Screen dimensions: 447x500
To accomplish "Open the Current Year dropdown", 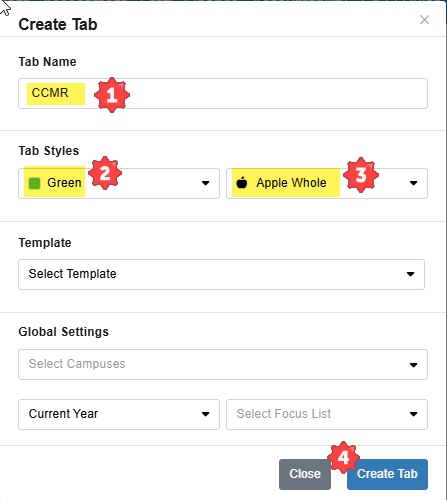I will pyautogui.click(x=119, y=414).
